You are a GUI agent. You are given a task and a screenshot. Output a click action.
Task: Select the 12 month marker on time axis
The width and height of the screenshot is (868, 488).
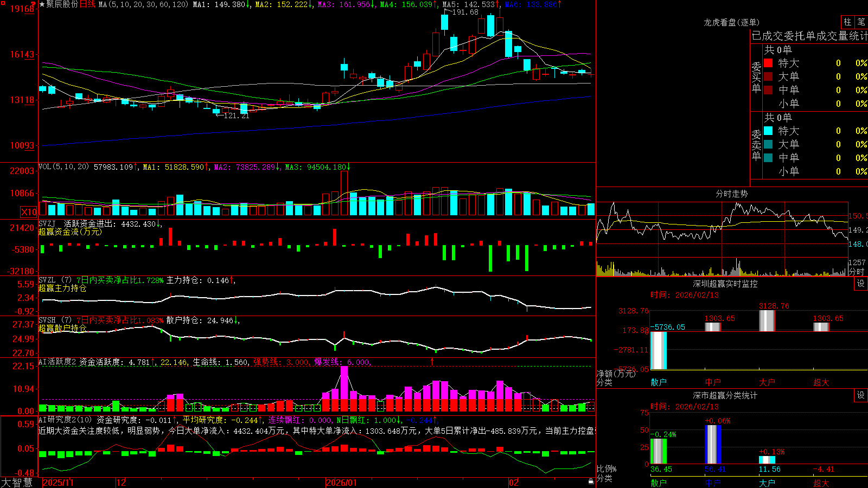coord(122,483)
